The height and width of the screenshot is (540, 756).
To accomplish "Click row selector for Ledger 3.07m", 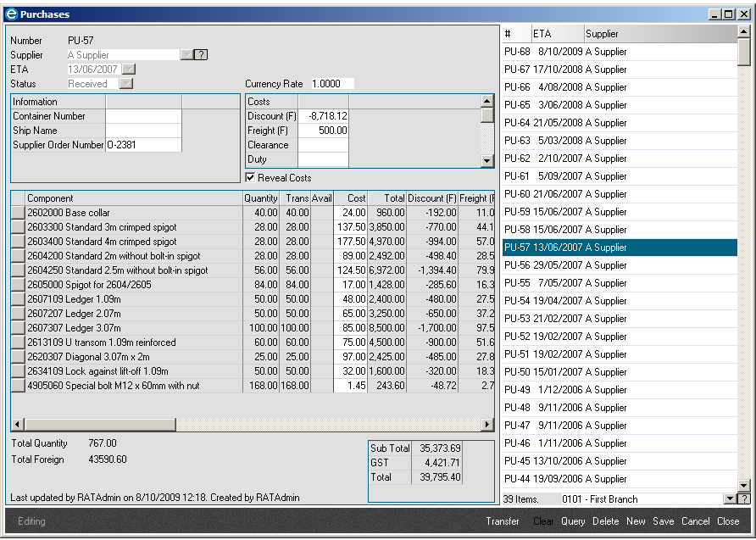I will [18, 328].
